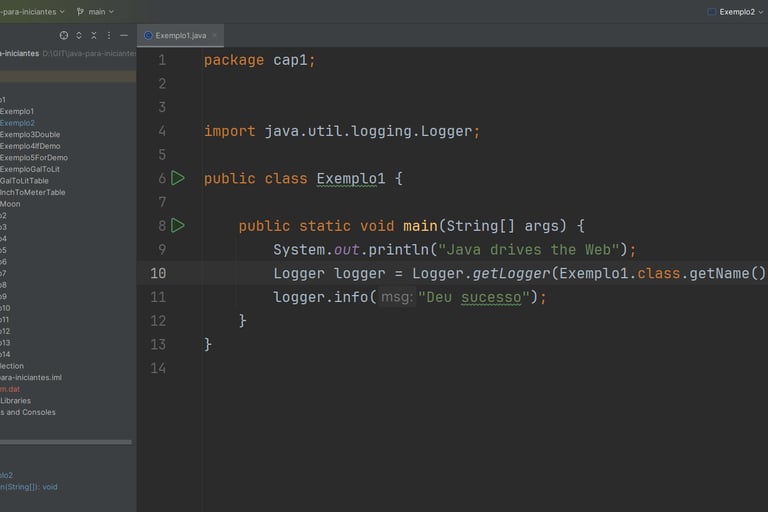The height and width of the screenshot is (512, 768).
Task: Select the Scratches and Consoles node
Action: coord(28,412)
